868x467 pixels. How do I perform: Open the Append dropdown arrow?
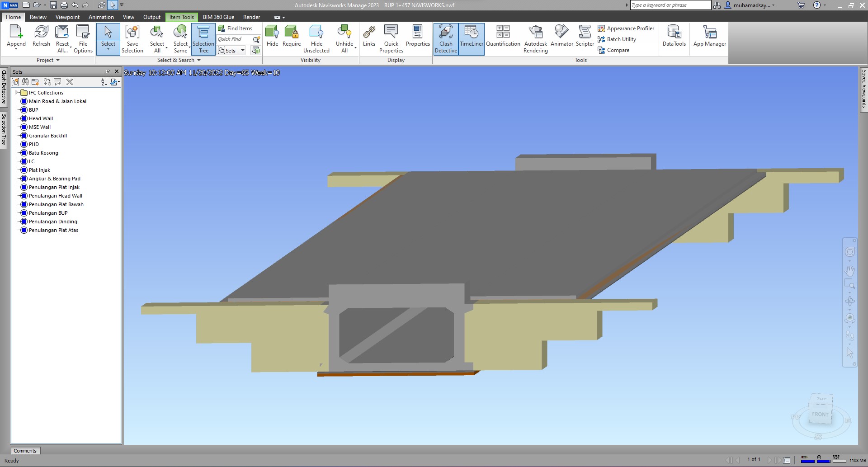[x=16, y=49]
